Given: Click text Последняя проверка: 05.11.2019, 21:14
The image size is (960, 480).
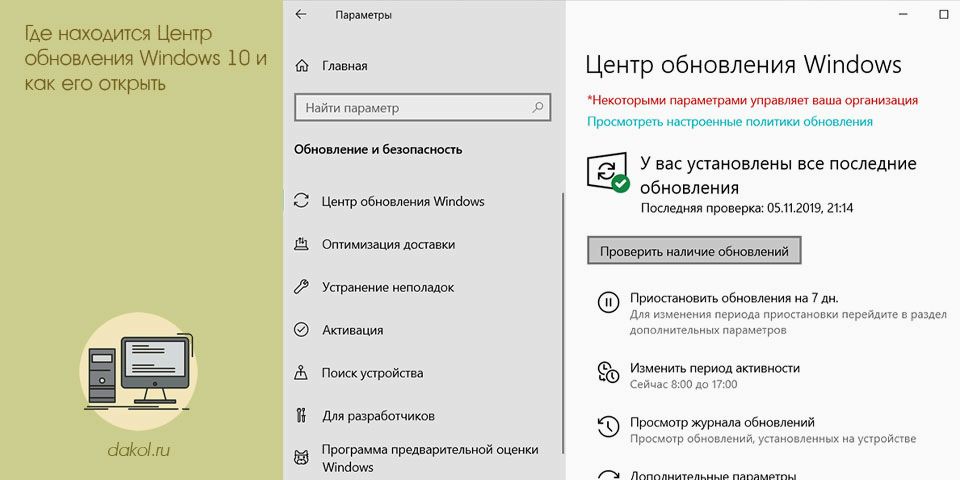Looking at the screenshot, I should [746, 208].
